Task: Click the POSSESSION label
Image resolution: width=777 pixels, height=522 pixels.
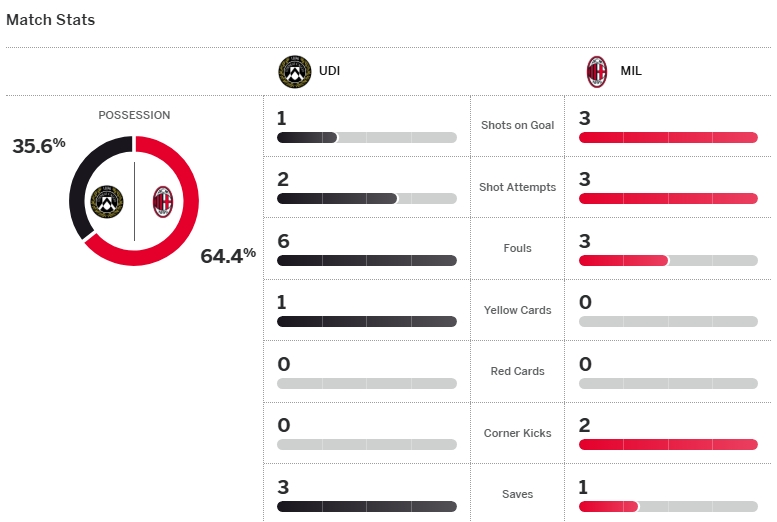Action: tap(134, 115)
